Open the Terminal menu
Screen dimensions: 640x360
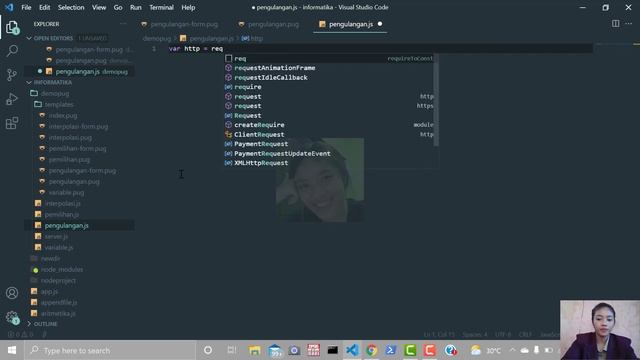coord(161,7)
